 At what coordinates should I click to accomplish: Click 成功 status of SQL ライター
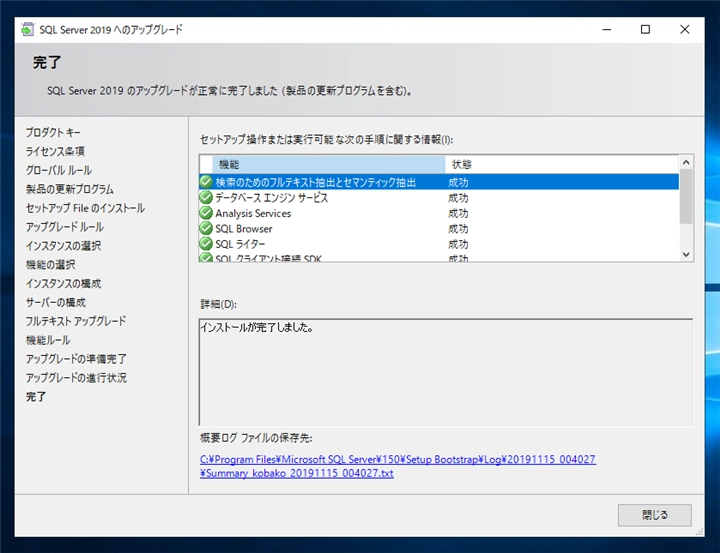click(458, 244)
